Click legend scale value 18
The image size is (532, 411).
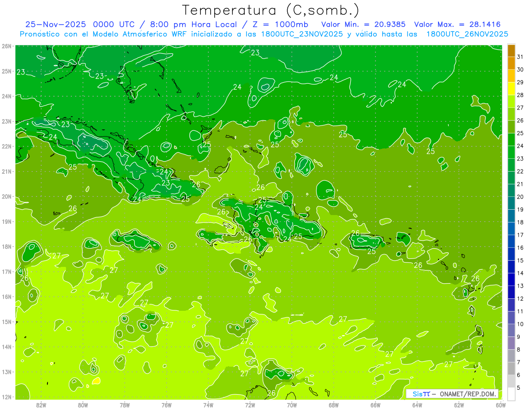520,222
